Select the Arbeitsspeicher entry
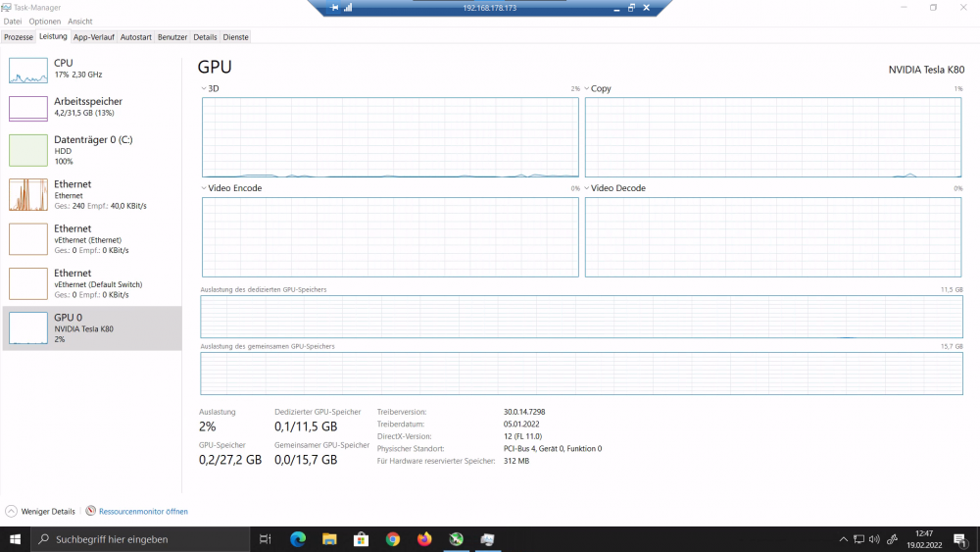The width and height of the screenshot is (980, 552). coord(92,107)
